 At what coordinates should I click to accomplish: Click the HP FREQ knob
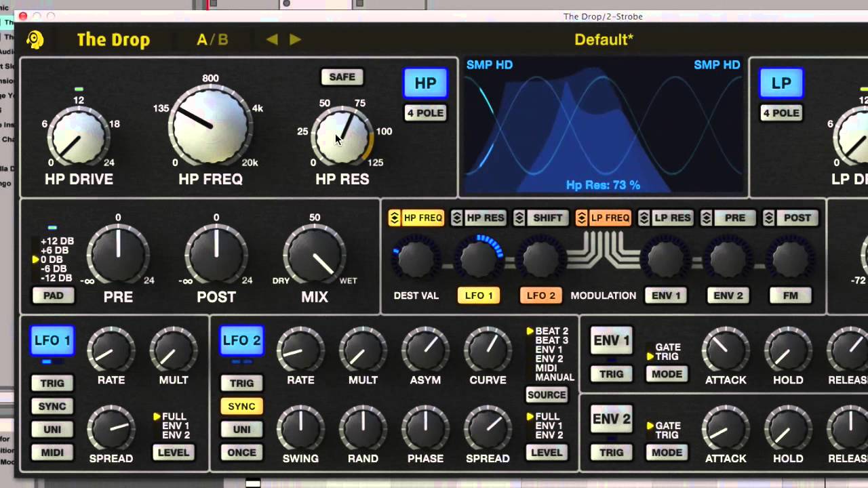click(210, 127)
